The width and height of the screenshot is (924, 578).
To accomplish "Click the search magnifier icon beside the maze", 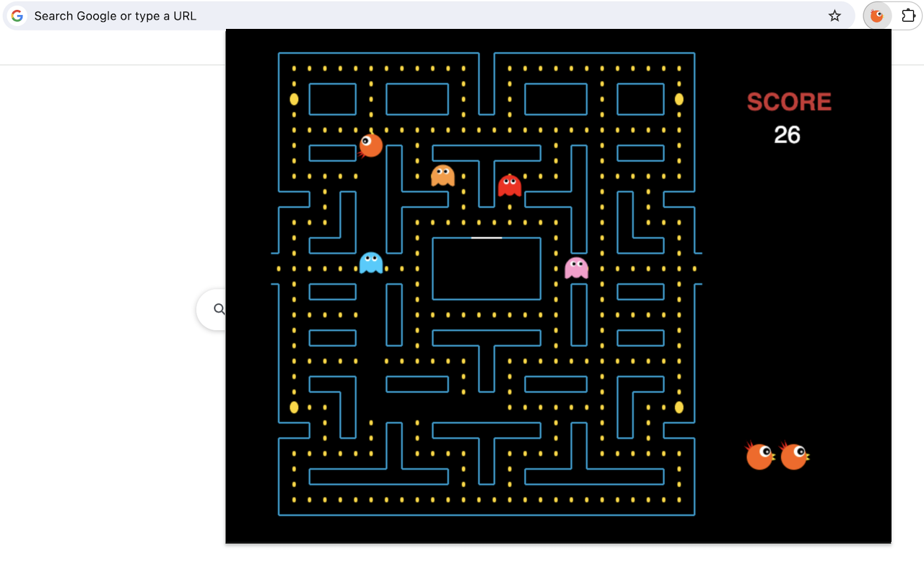I will [219, 309].
